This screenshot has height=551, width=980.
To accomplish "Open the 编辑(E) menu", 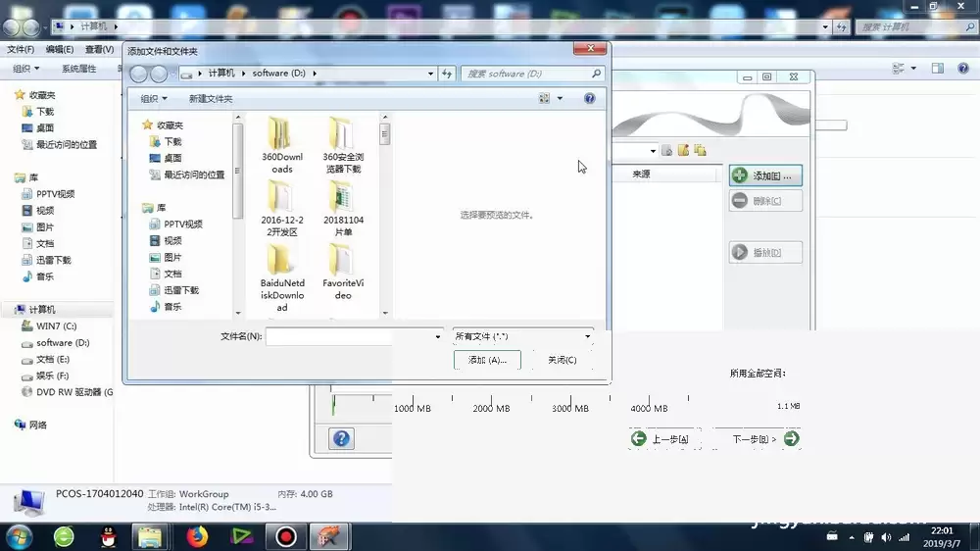I will pos(60,49).
